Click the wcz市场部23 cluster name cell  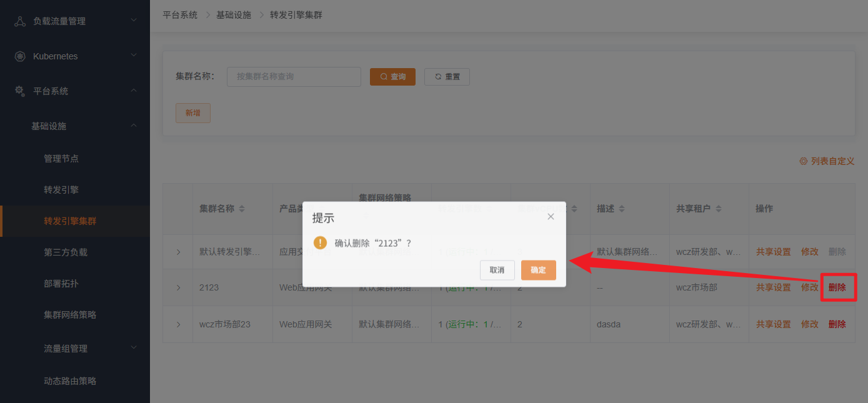[225, 324]
